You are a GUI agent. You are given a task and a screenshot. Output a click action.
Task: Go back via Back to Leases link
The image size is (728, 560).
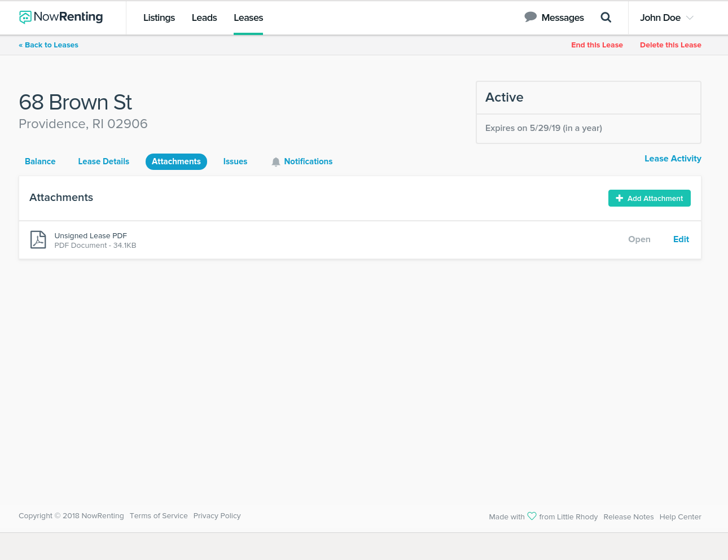49,45
